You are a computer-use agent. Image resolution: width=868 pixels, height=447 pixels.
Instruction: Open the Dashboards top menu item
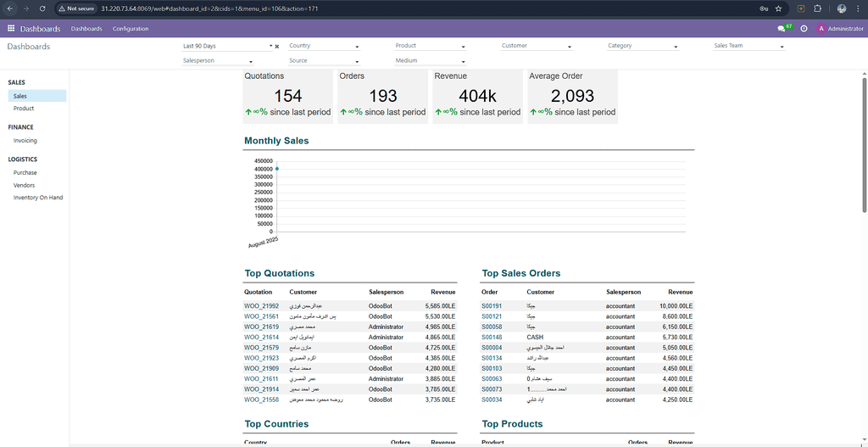coord(86,29)
